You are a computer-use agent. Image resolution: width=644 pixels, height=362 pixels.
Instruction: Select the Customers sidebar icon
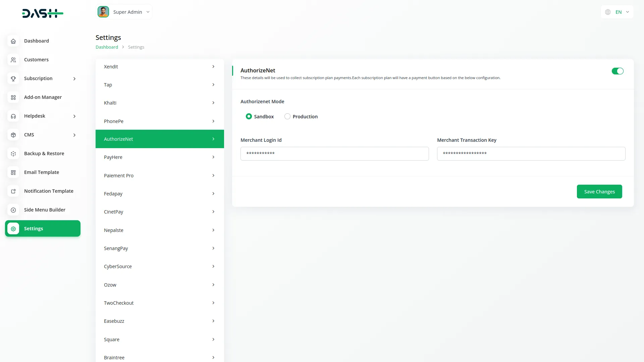coord(13,60)
